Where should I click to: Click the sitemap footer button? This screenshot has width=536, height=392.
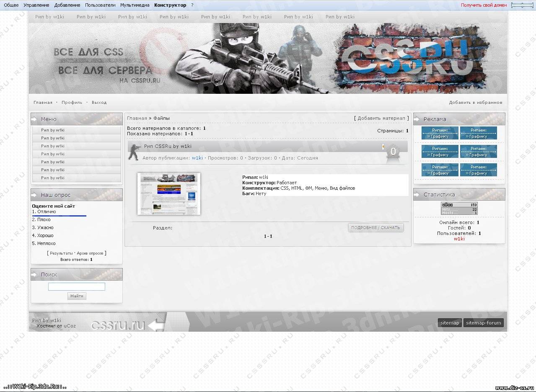(x=450, y=323)
